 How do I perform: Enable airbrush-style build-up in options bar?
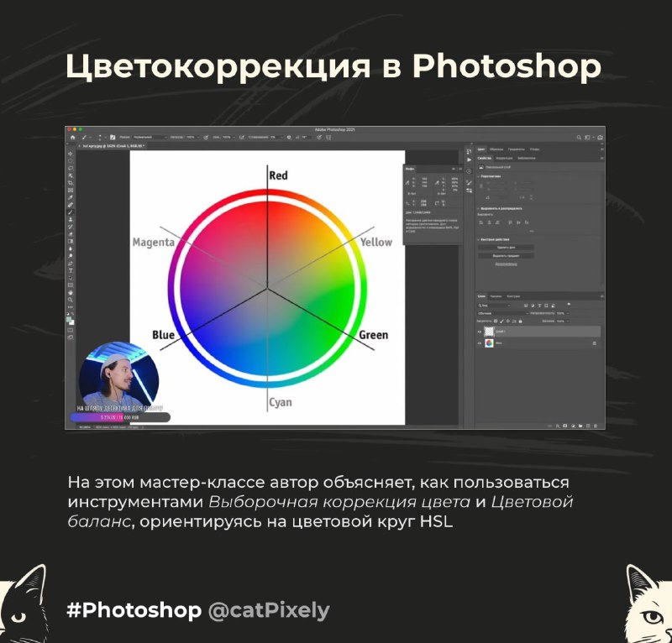242,138
